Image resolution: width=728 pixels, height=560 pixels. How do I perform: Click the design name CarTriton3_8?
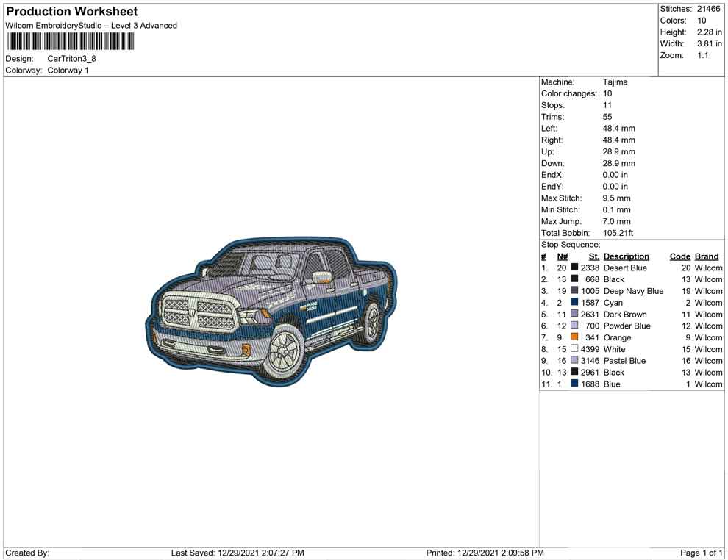71,59
